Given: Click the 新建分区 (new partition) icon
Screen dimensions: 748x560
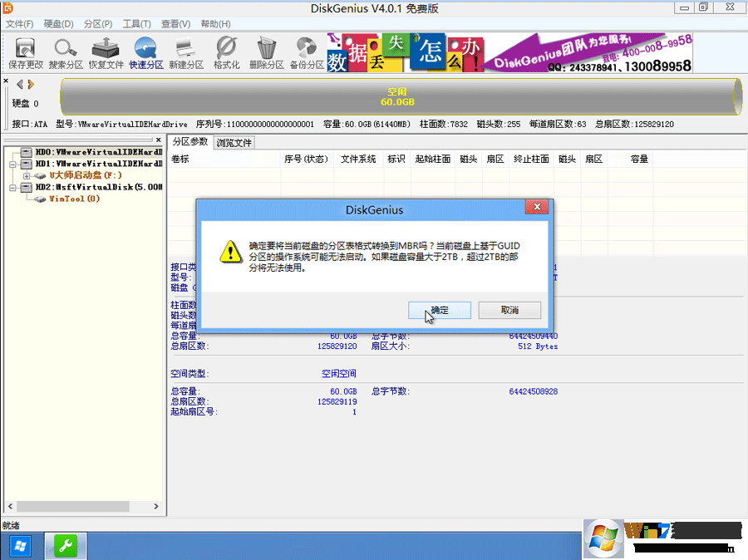Looking at the screenshot, I should point(185,52).
